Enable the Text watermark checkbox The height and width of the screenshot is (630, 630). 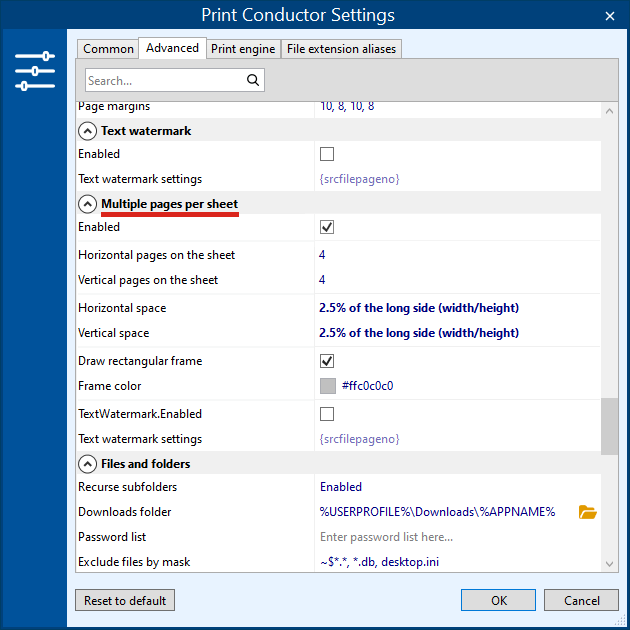point(327,154)
